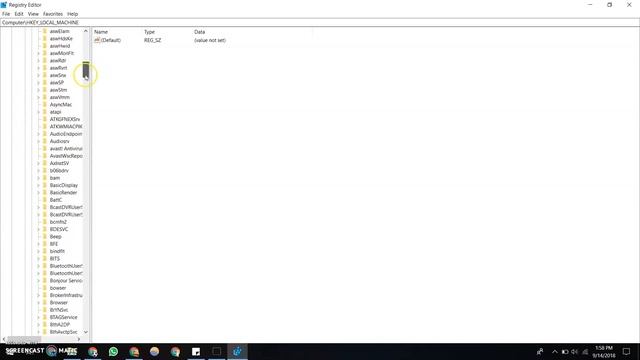This screenshot has height=360, width=640.
Task: Expand the aswRdr key
Action: (39, 61)
